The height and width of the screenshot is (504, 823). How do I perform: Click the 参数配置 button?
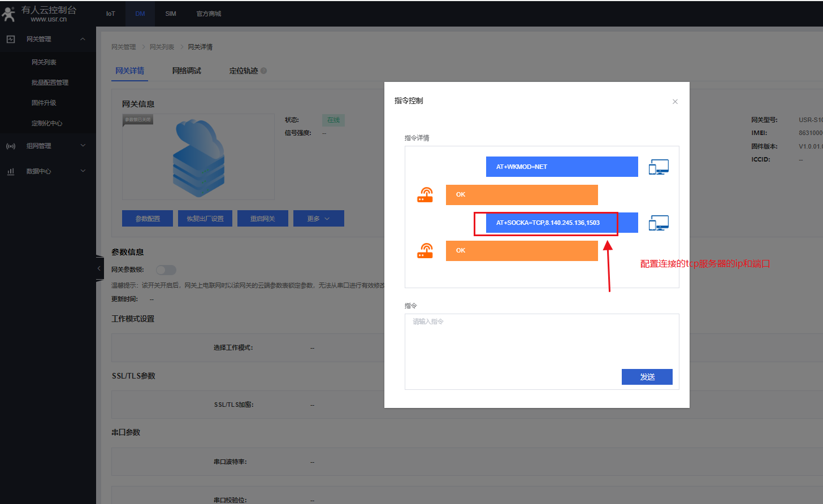[148, 219]
